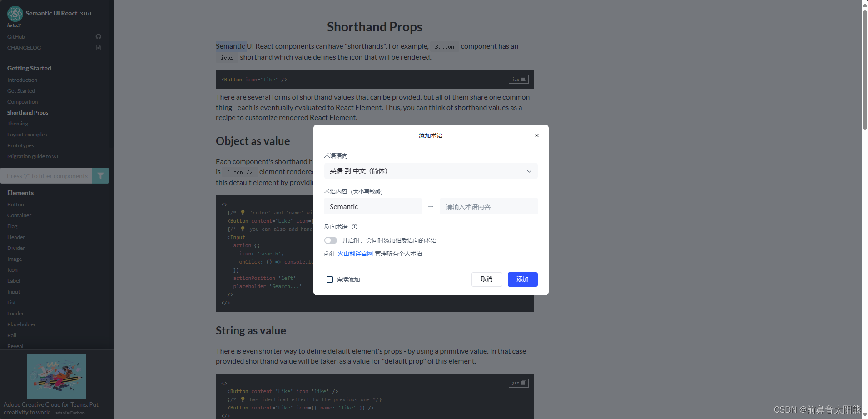This screenshot has width=868, height=419.
Task: Click the highlighted word Semantic in the paragraph
Action: [x=230, y=46]
